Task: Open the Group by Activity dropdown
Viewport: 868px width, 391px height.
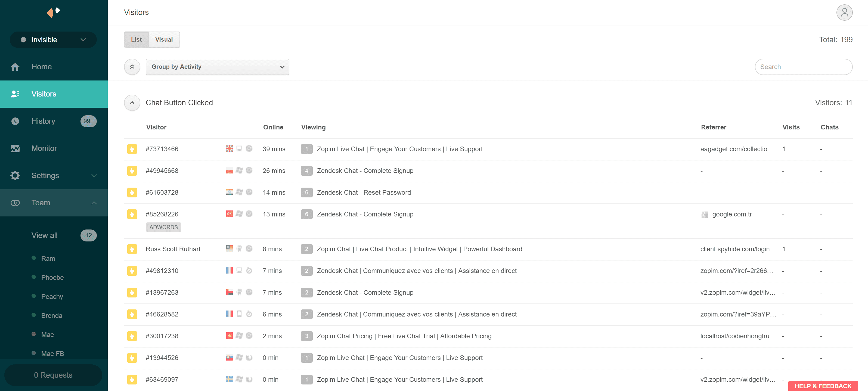Action: tap(218, 66)
